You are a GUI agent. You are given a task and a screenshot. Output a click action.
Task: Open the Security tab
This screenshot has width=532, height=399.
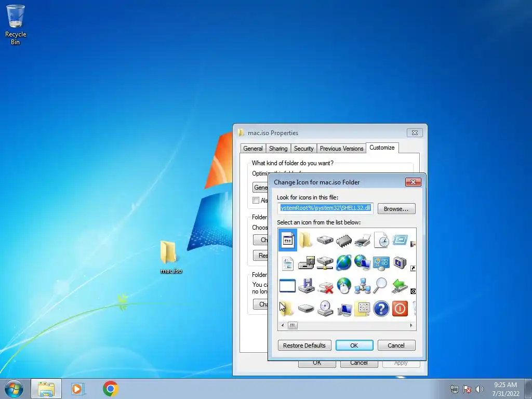click(303, 148)
